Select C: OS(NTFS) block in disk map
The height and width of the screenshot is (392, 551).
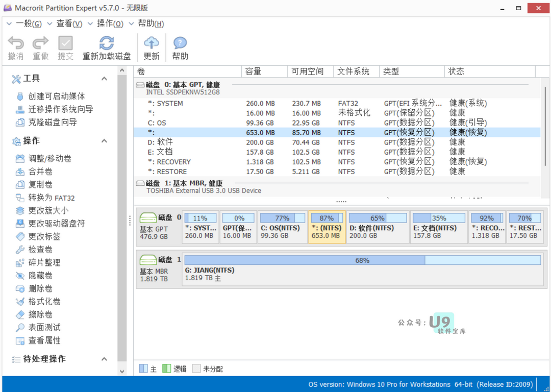[x=282, y=227]
